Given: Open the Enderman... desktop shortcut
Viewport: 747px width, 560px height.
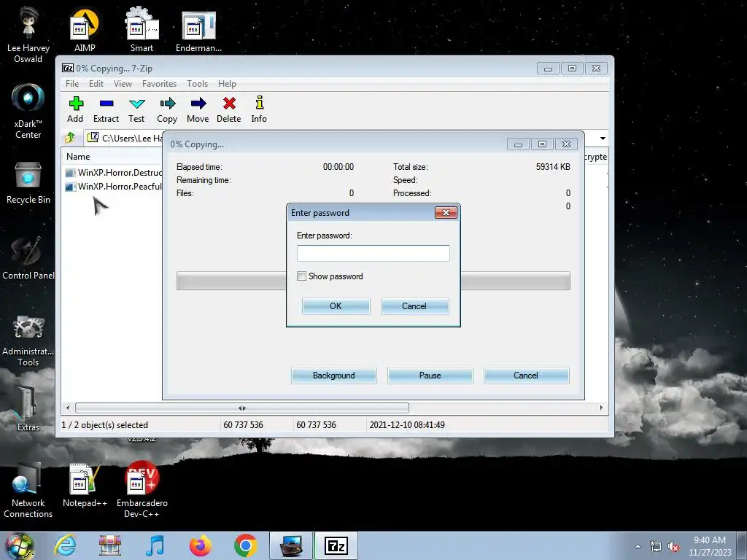Looking at the screenshot, I should [198, 31].
